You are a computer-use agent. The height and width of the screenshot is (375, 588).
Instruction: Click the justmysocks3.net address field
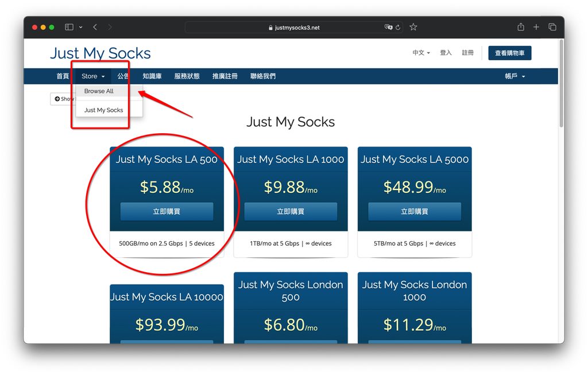point(293,28)
